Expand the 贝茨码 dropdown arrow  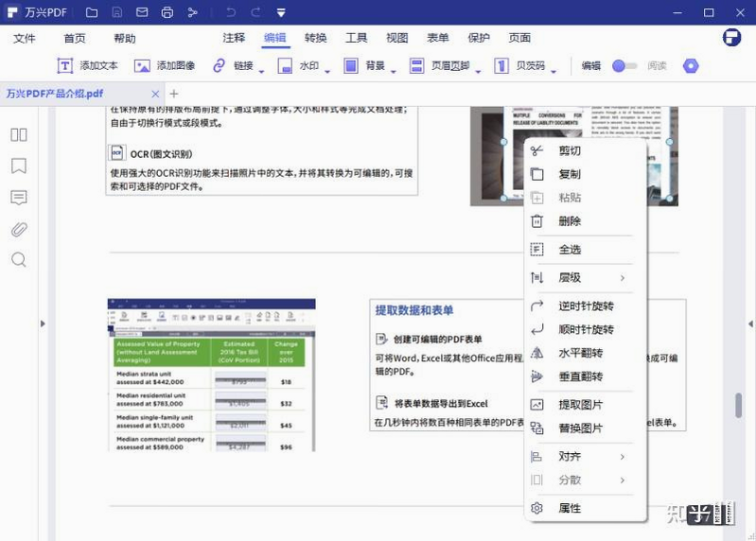[554, 72]
